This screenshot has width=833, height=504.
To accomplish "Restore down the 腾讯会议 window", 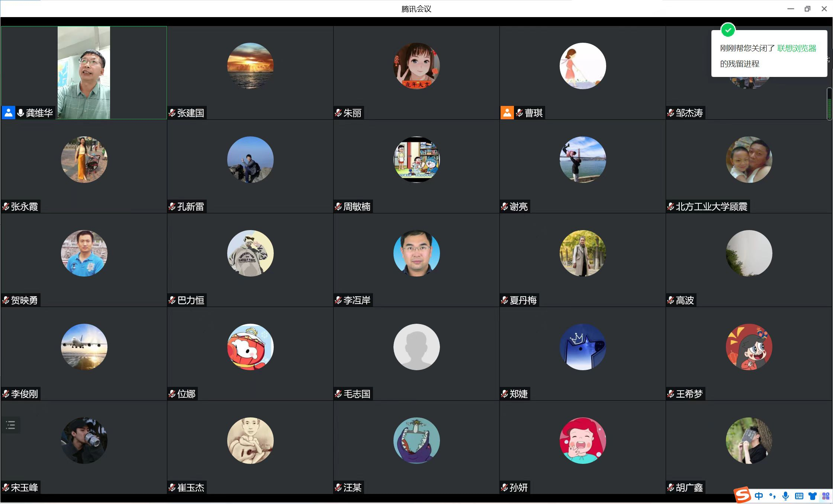I will (x=807, y=9).
